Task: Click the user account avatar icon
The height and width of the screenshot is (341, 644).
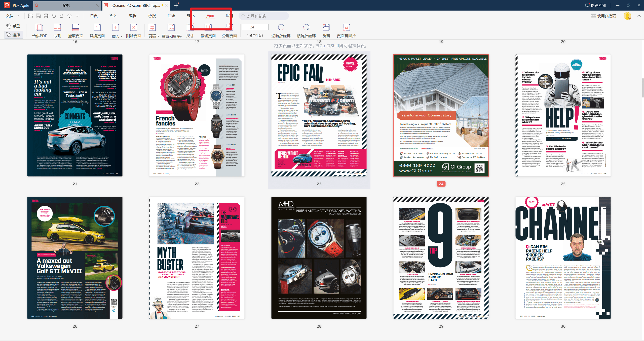Action: coord(627,16)
